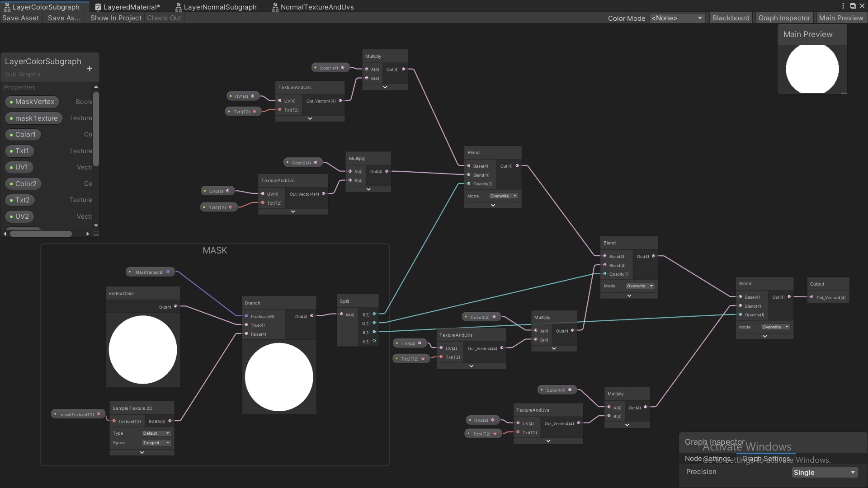
Task: Click the LayeredMaterial tab's shader icon
Action: coord(98,7)
